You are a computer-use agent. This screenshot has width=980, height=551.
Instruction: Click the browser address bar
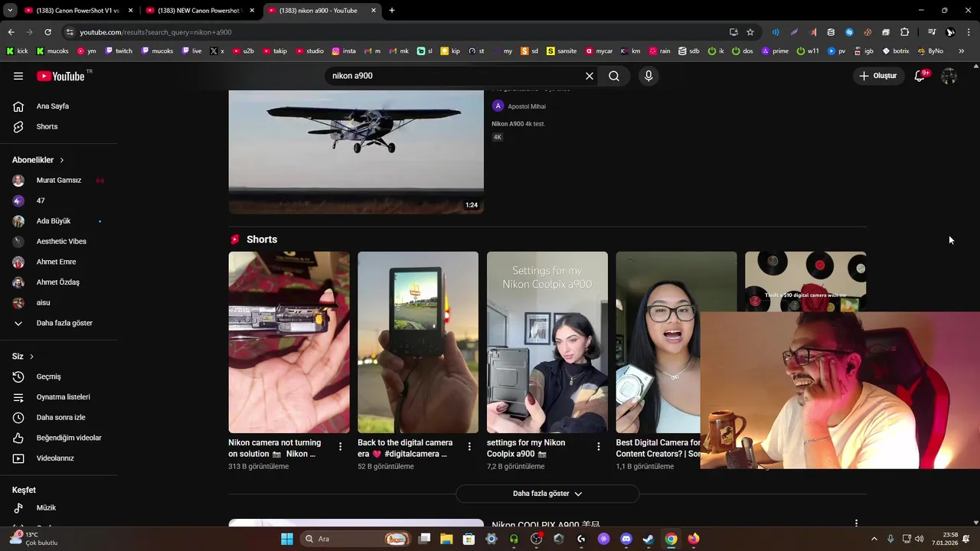pos(398,32)
